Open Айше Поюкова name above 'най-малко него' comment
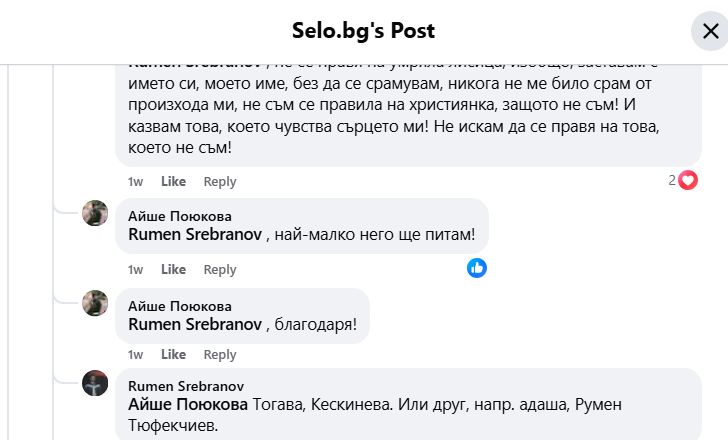This screenshot has height=440, width=728. point(180,216)
